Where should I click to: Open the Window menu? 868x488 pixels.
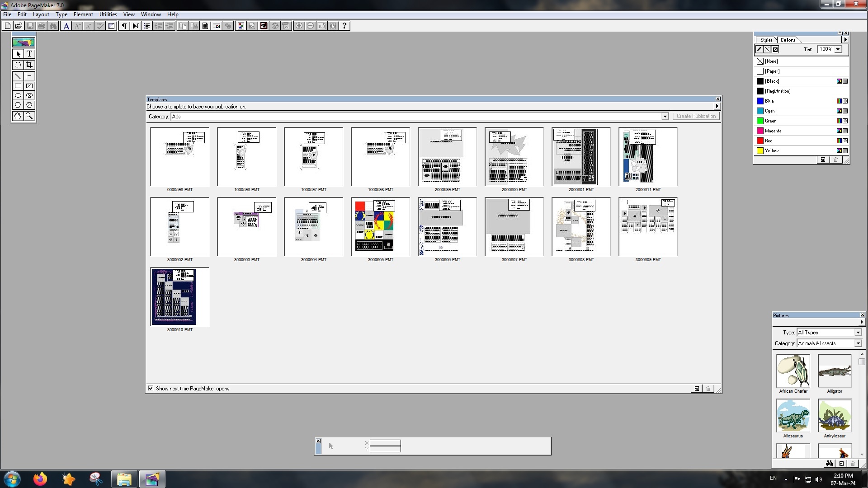[151, 14]
